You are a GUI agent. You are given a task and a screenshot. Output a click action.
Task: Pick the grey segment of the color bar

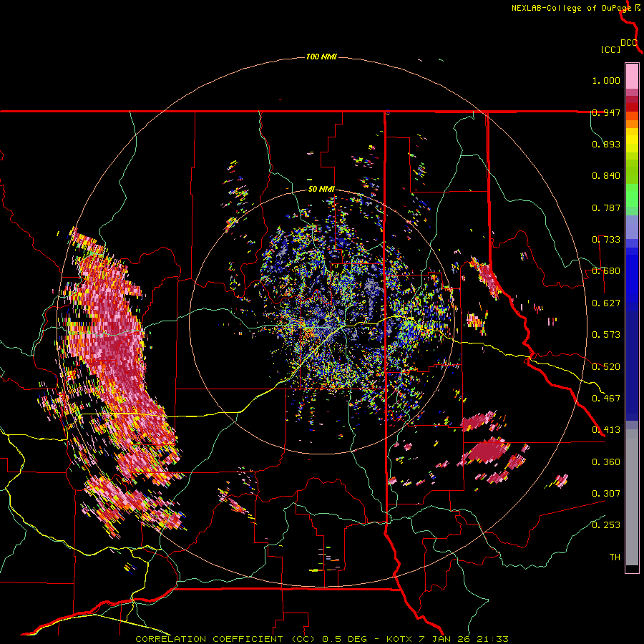click(x=632, y=497)
